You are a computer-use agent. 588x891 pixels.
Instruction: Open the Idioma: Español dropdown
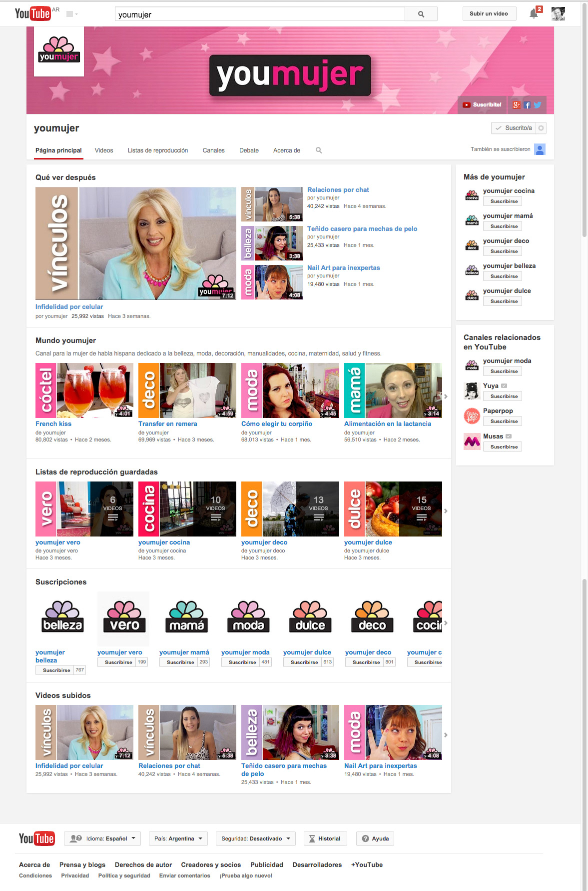click(x=102, y=838)
